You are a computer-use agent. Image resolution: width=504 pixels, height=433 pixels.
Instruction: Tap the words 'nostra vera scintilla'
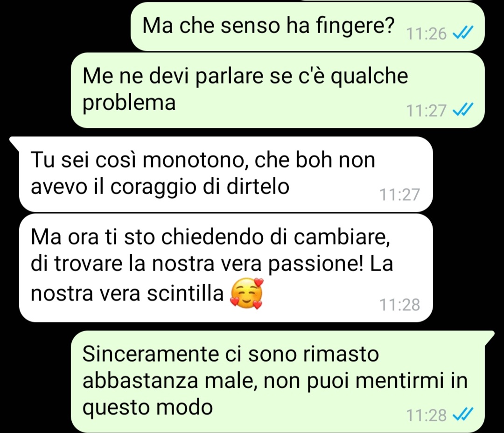coord(127,293)
